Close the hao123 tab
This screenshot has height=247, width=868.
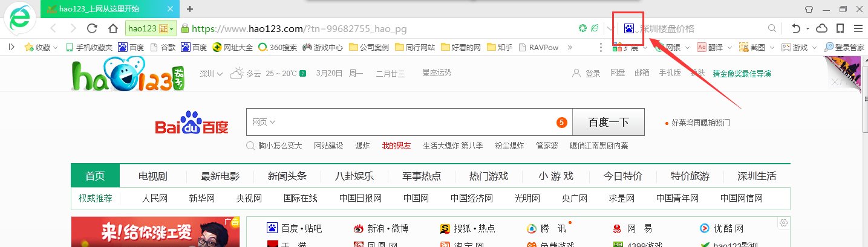click(x=170, y=9)
